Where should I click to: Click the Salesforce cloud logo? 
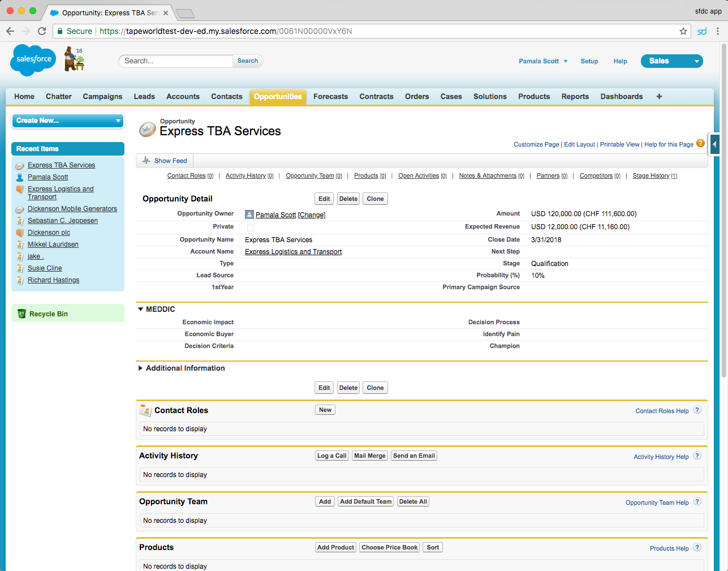(x=33, y=60)
